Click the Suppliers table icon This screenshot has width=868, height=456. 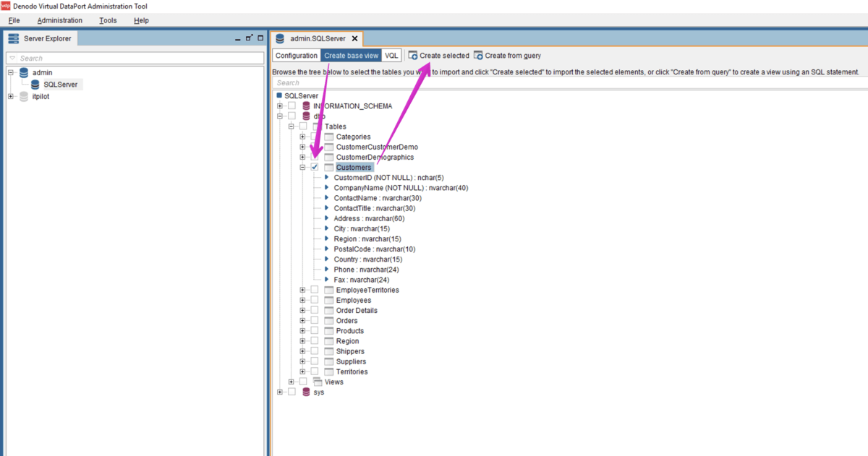[x=329, y=361]
